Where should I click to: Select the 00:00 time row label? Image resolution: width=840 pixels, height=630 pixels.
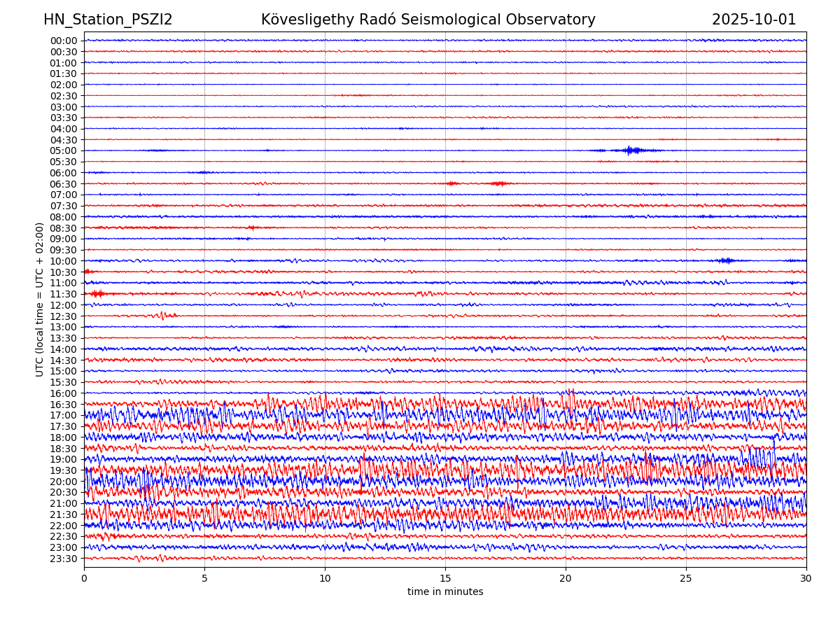click(63, 41)
